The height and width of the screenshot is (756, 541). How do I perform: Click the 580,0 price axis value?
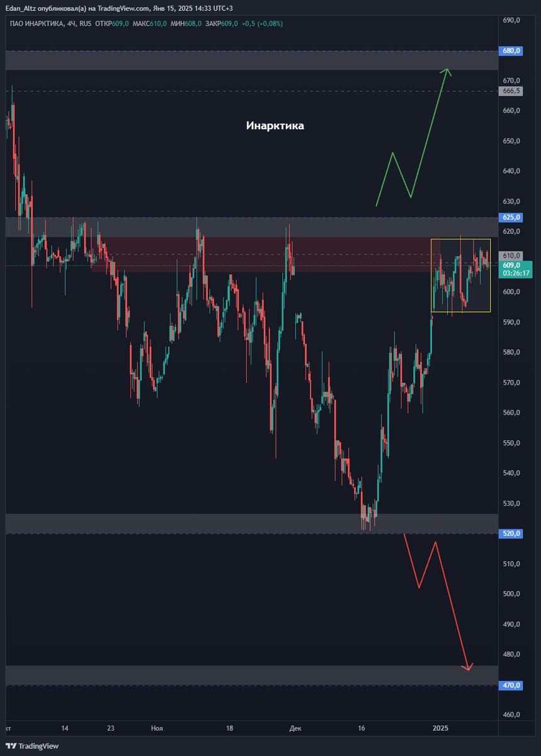(511, 353)
